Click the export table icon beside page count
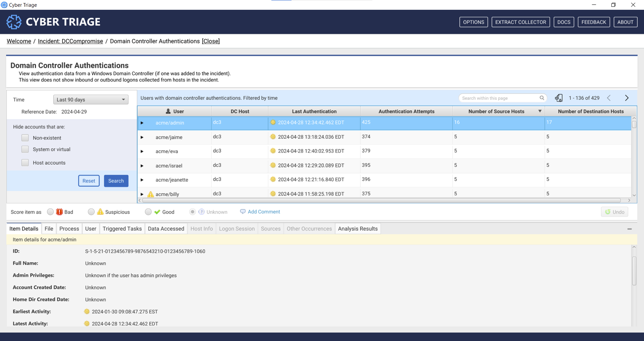The image size is (644, 341). coord(559,98)
